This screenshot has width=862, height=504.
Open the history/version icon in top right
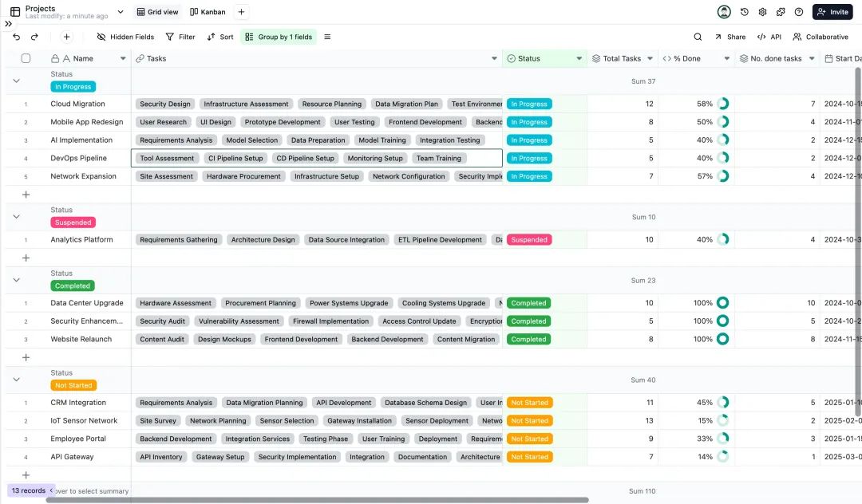click(745, 12)
